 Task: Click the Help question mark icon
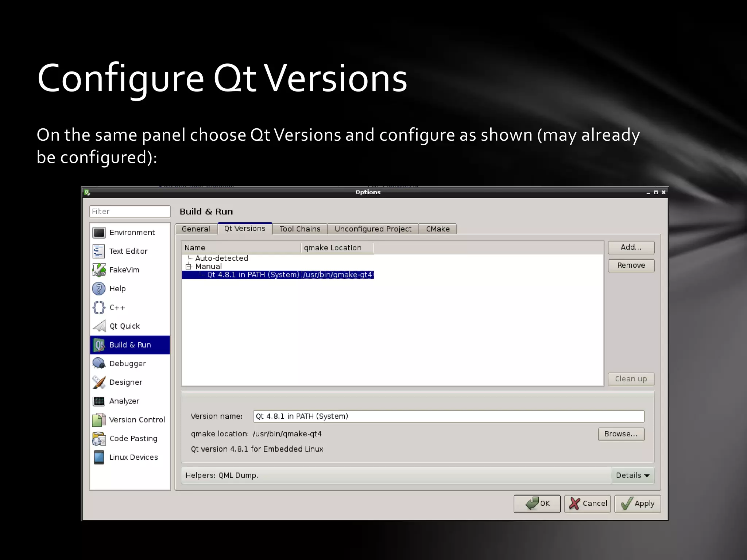(99, 289)
